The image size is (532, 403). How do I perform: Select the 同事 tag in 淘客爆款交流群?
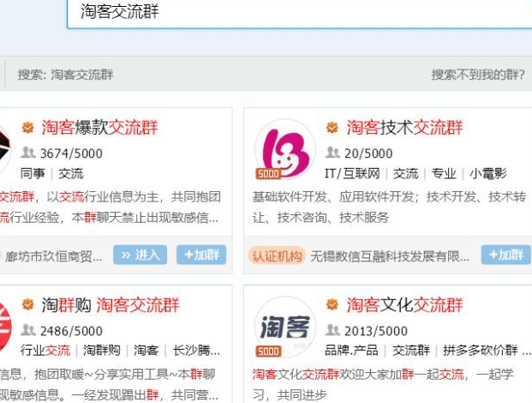point(33,173)
